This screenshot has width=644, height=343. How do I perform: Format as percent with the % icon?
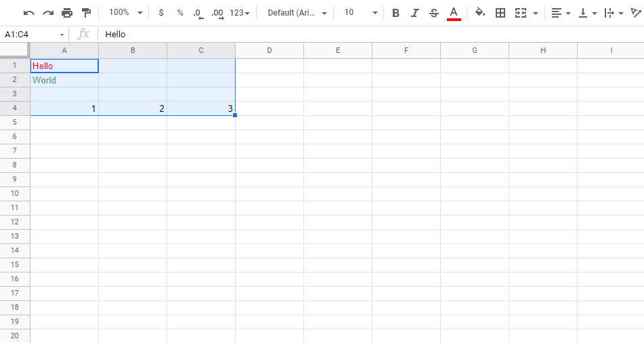(x=179, y=13)
